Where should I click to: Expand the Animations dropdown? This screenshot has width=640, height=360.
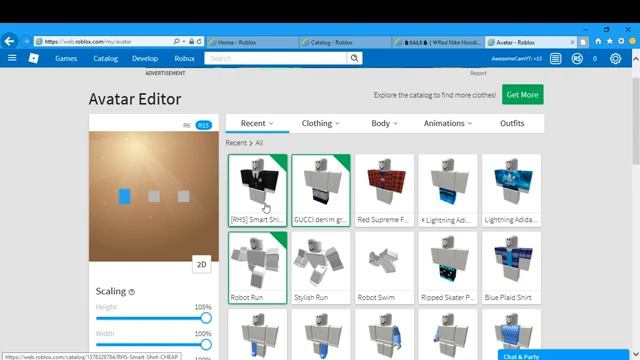pos(448,123)
